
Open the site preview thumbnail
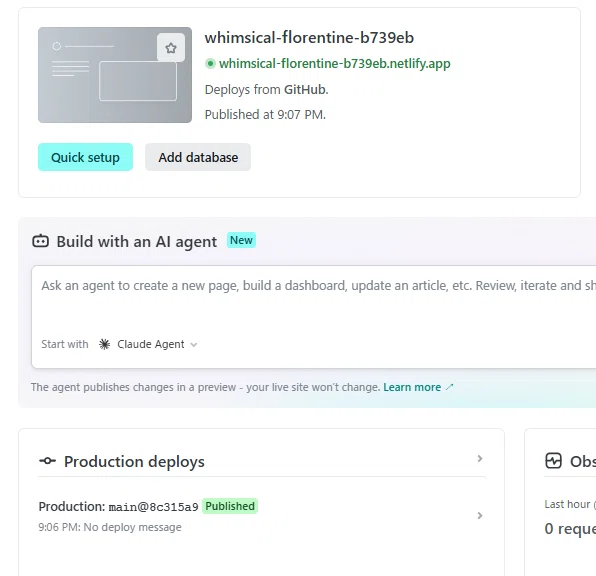pyautogui.click(x=115, y=75)
